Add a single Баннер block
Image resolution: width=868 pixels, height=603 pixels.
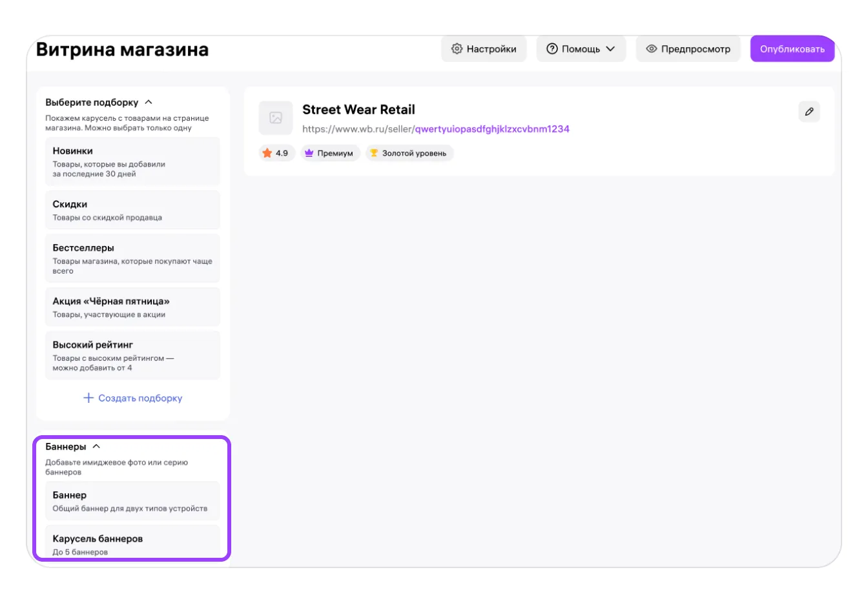coord(132,501)
